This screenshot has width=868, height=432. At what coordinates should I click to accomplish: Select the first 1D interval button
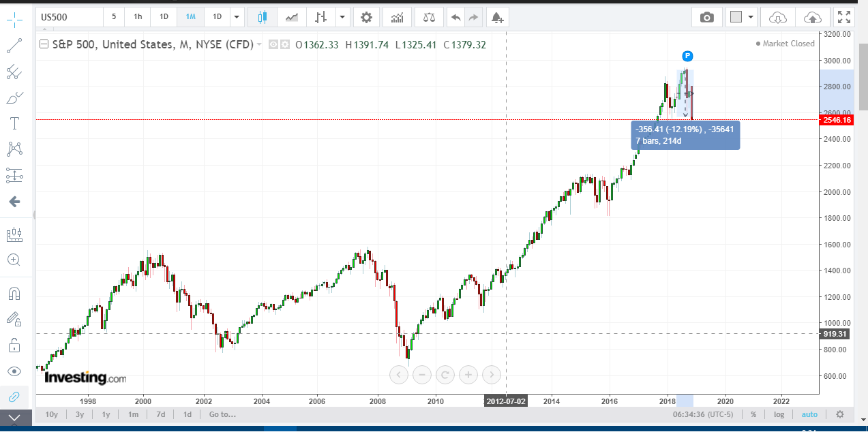point(164,17)
